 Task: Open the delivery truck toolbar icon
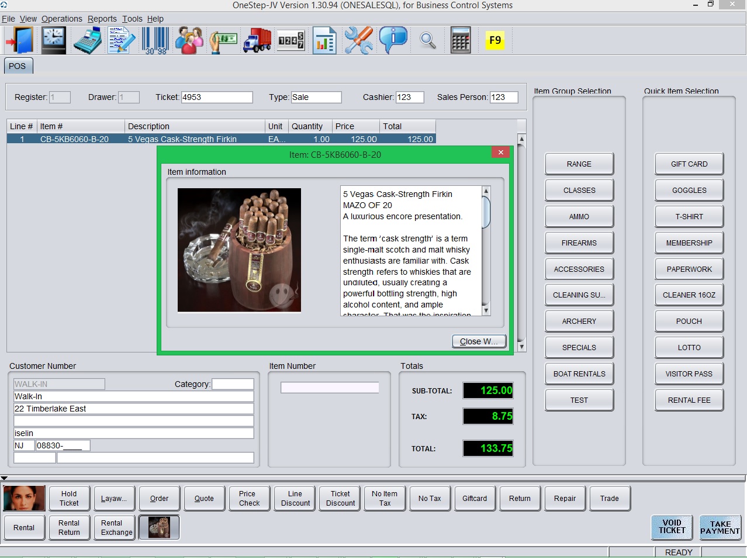[257, 41]
